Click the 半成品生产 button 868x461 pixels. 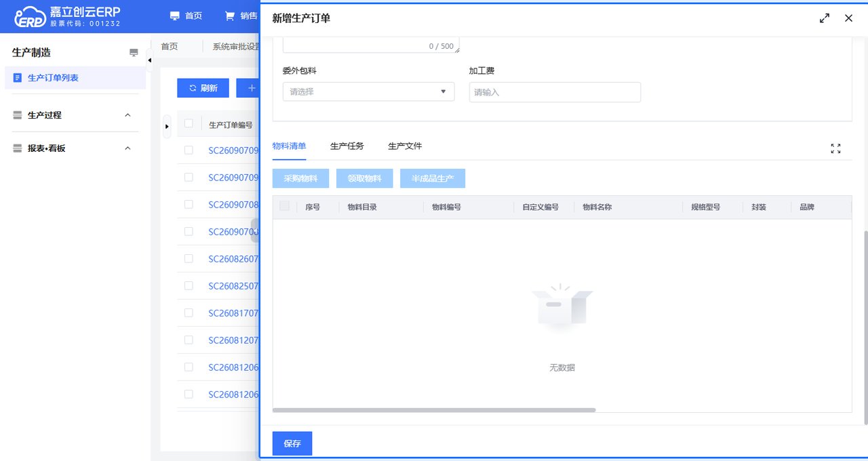click(433, 179)
